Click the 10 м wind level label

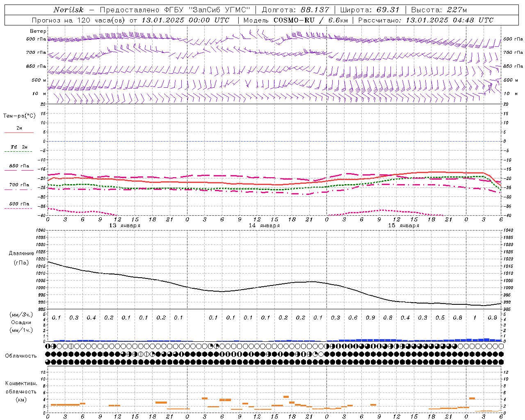pyautogui.click(x=39, y=94)
